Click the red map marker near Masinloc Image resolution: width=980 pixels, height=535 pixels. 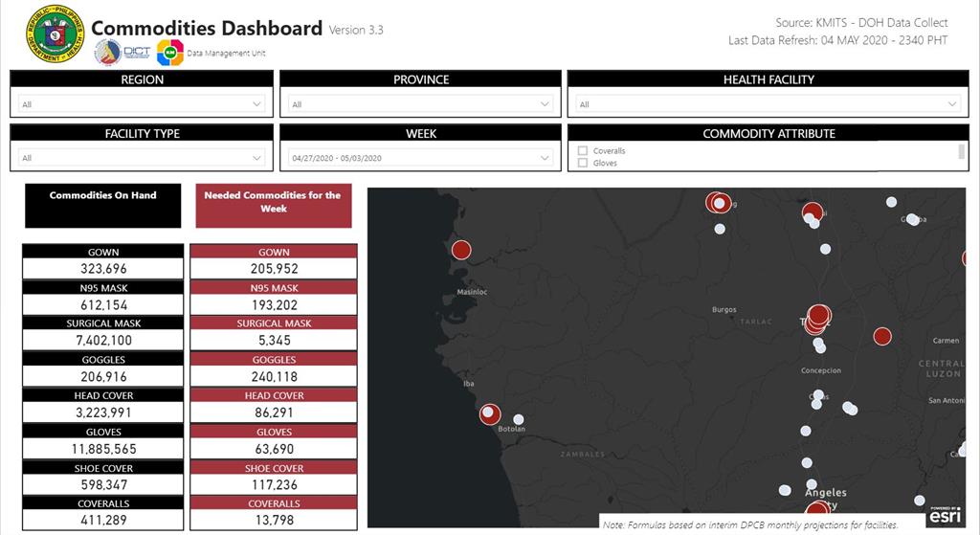[x=461, y=251]
